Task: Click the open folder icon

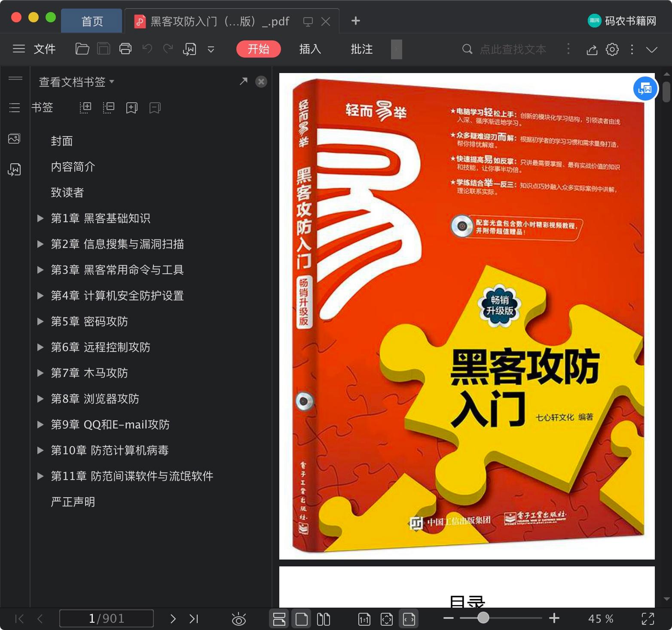Action: [x=82, y=49]
